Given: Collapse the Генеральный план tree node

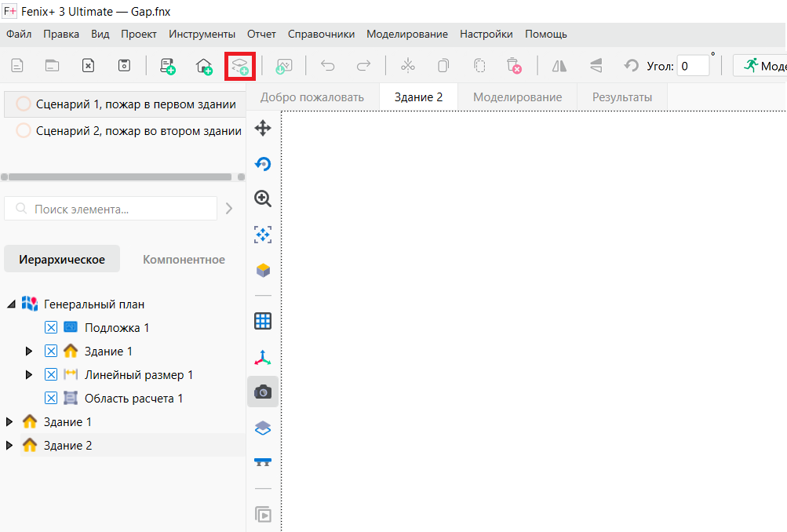Looking at the screenshot, I should click(x=11, y=304).
